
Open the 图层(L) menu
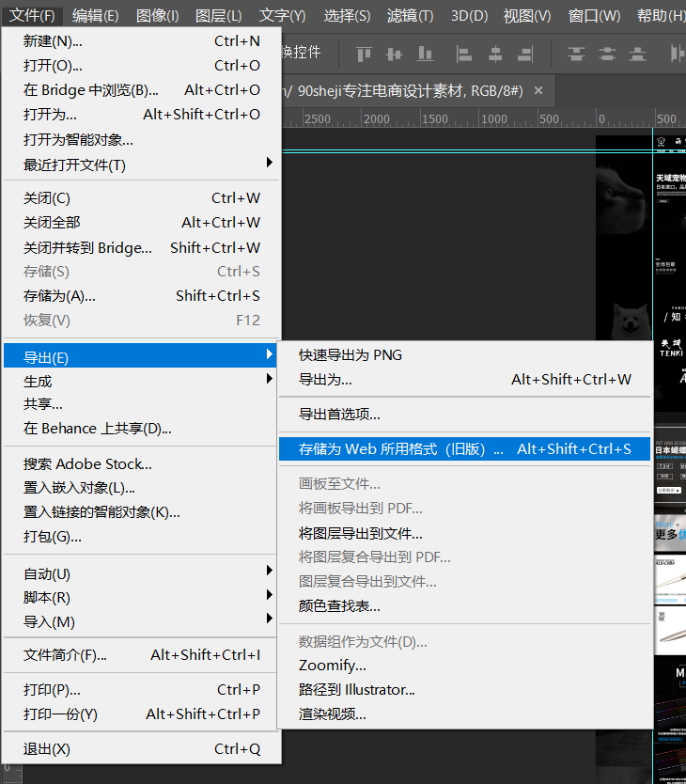(219, 16)
